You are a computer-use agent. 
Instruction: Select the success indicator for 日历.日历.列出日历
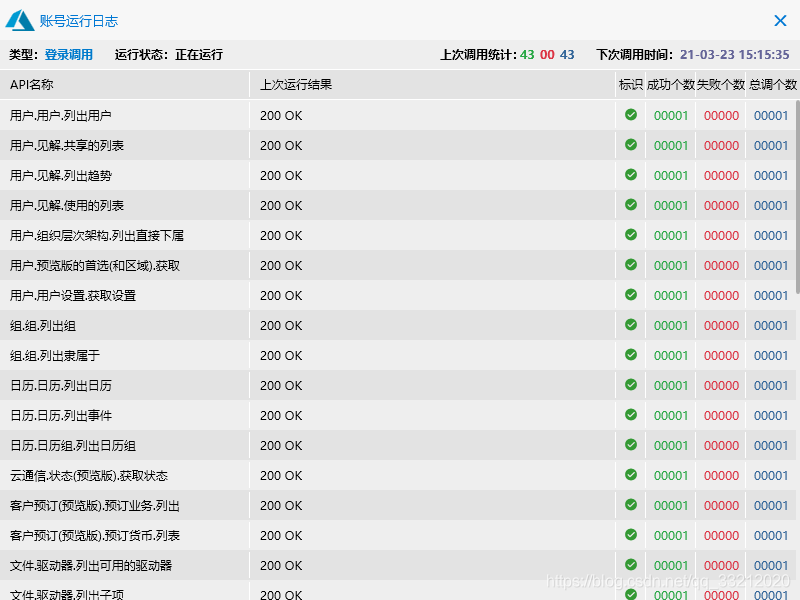coord(631,385)
